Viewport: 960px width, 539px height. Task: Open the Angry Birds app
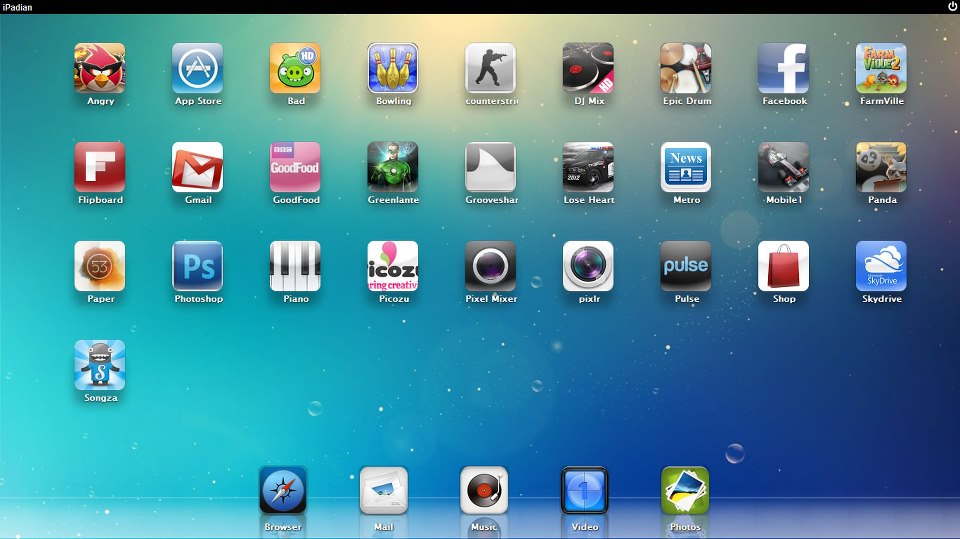[x=100, y=68]
